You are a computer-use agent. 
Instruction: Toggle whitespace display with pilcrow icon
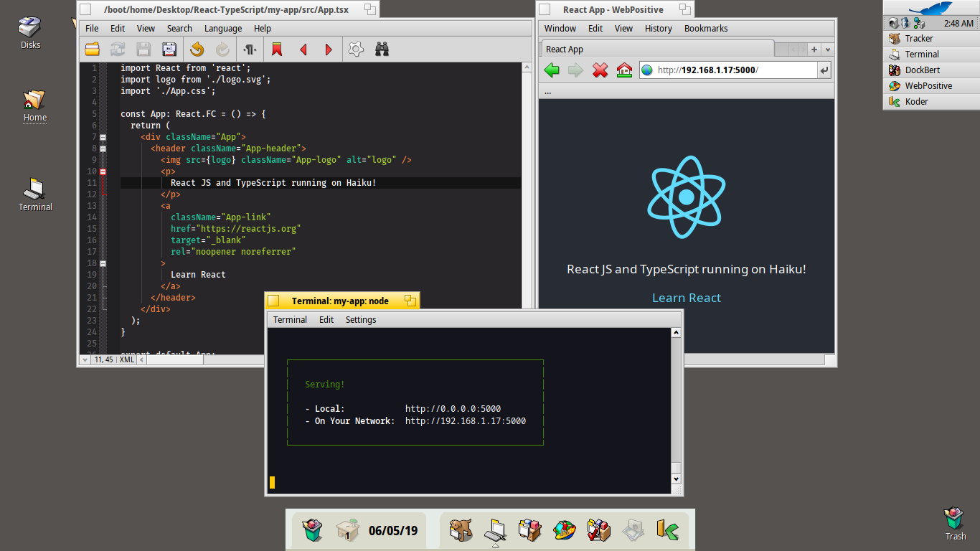[250, 50]
